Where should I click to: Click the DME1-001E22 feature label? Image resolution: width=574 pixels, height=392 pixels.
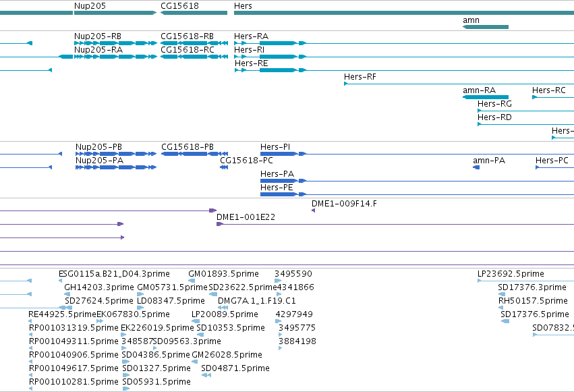click(x=246, y=217)
